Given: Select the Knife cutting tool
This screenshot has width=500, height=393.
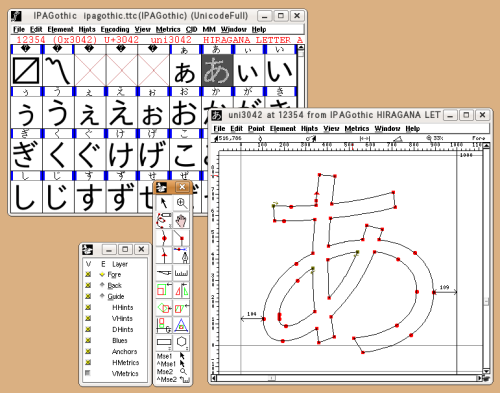Looking at the screenshot, I should click(x=164, y=273).
